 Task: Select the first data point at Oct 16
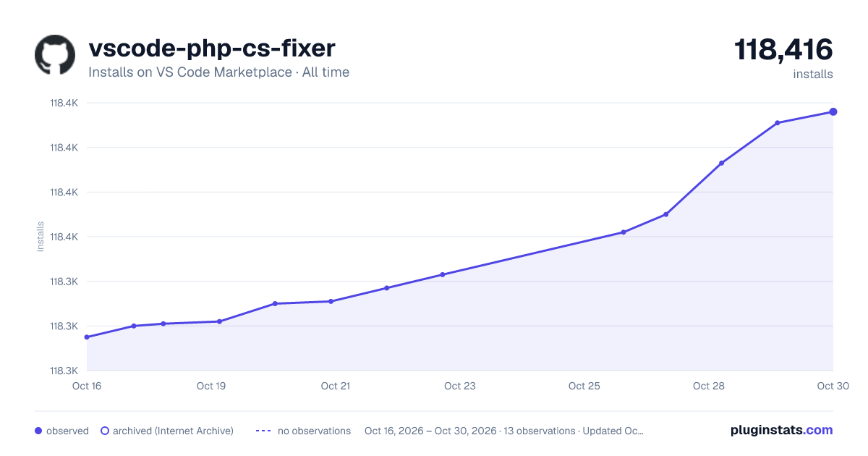tap(87, 337)
